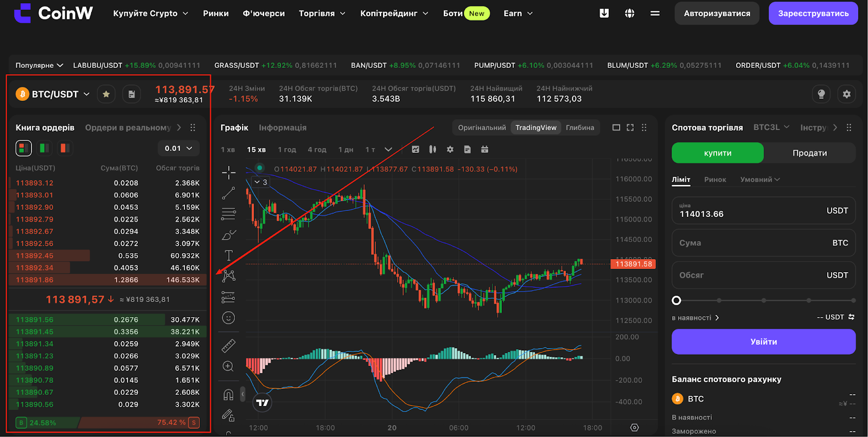Select the trend line drawing tool
The height and width of the screenshot is (437, 868).
(228, 193)
